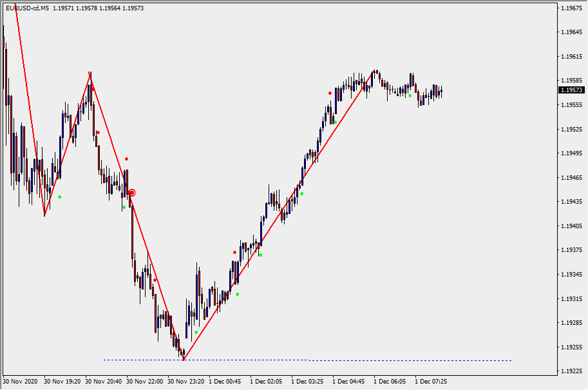Click the 1.19670 price scale label
Screen dimensions: 588x390
point(571,8)
